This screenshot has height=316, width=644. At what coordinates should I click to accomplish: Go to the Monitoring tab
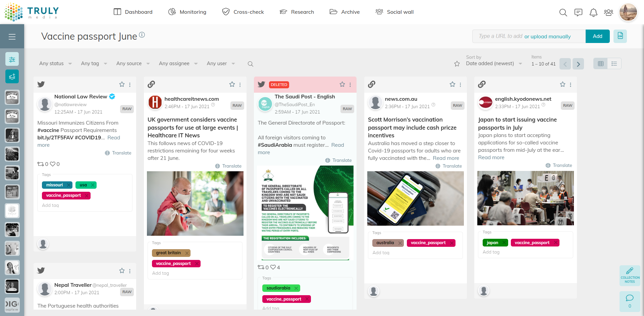pos(187,12)
